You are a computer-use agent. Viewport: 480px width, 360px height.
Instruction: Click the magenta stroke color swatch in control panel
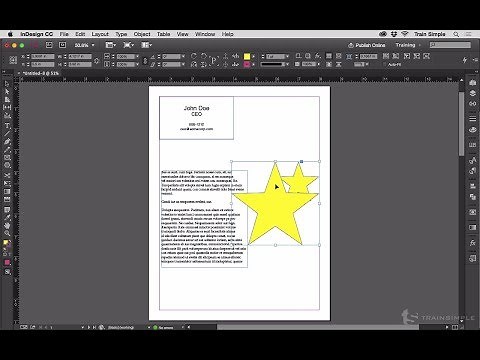[247, 64]
